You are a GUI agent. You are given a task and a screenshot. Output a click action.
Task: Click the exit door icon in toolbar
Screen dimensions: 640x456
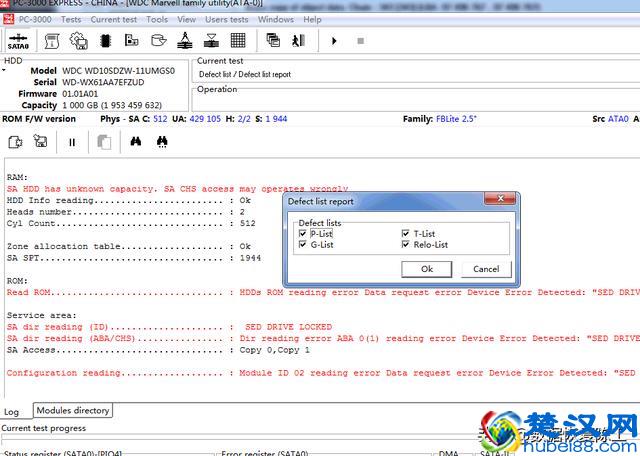(x=298, y=41)
